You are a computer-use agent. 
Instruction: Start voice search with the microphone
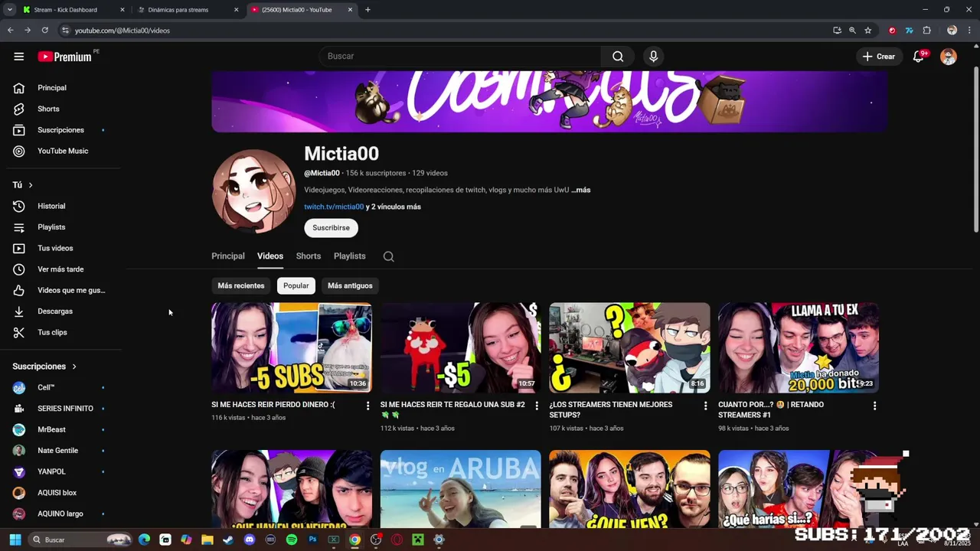[653, 57]
